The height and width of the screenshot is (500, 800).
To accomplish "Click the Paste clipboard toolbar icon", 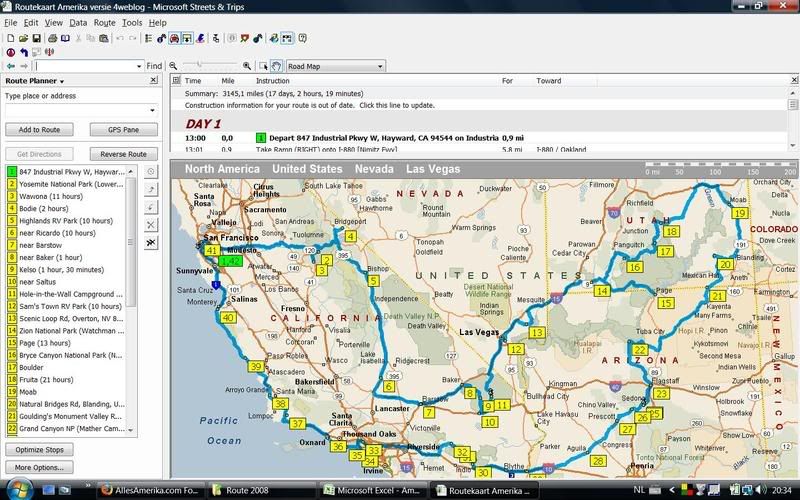I will pyautogui.click(x=104, y=38).
